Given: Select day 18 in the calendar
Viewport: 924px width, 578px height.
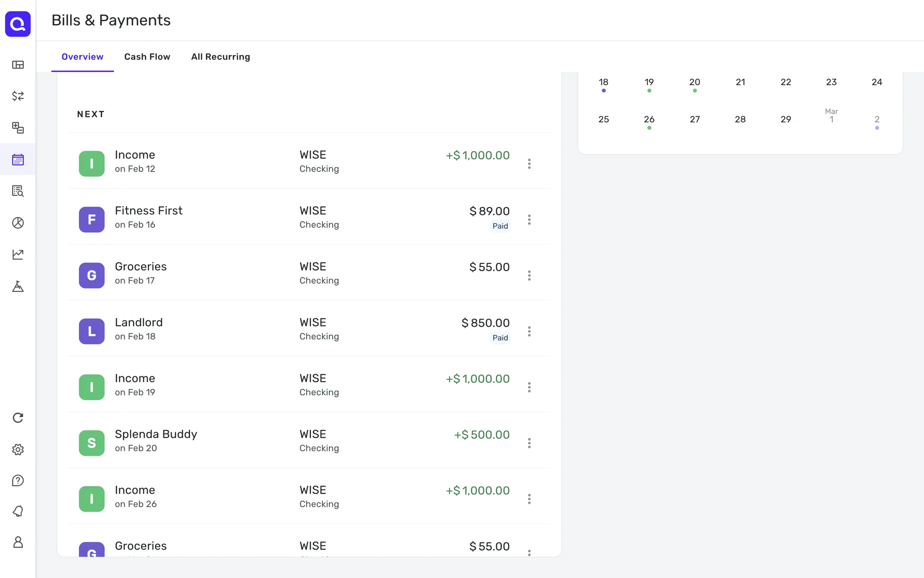Looking at the screenshot, I should coord(603,82).
